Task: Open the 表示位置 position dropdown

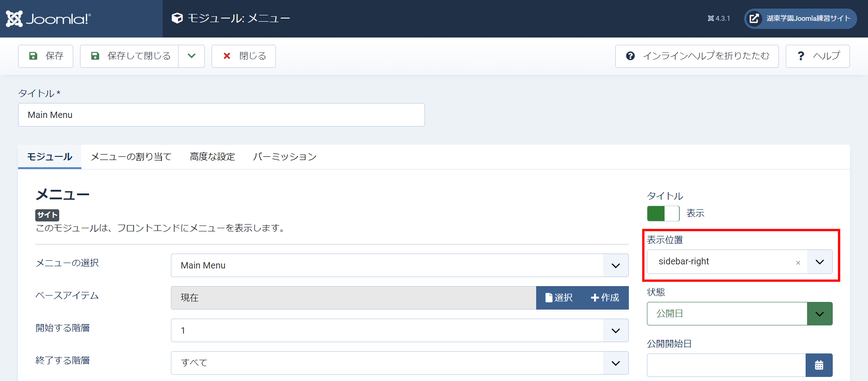Action: click(x=819, y=262)
